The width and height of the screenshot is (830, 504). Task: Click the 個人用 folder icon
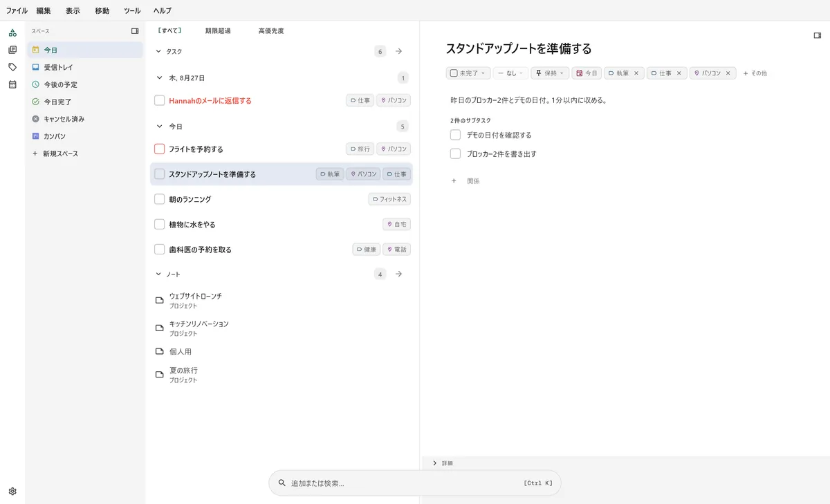[x=160, y=351]
